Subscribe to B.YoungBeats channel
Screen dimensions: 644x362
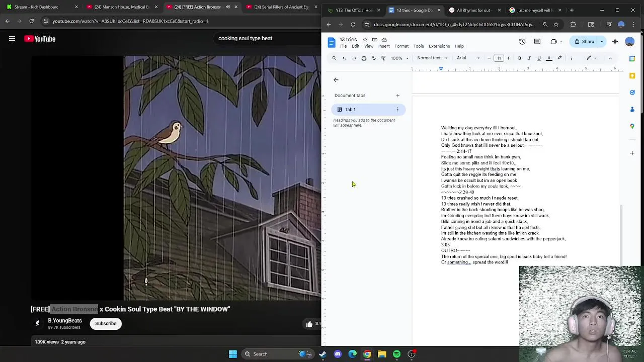(106, 323)
